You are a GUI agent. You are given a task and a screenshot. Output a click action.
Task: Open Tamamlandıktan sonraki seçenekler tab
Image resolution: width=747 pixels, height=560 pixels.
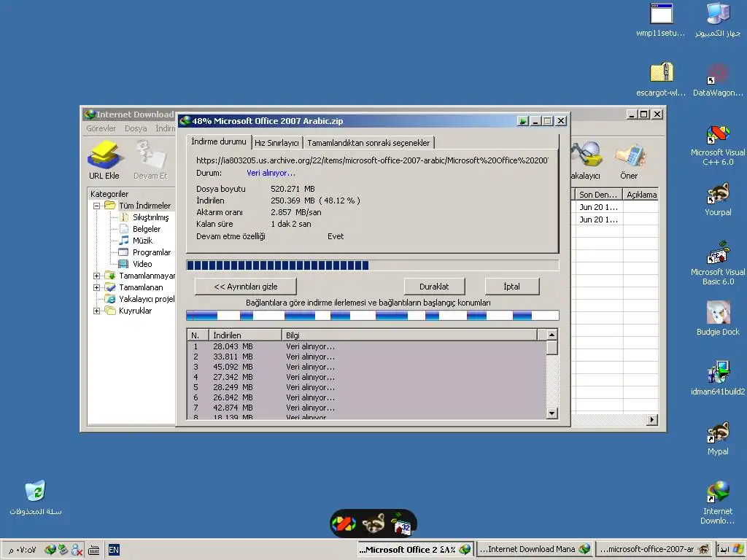tap(368, 143)
